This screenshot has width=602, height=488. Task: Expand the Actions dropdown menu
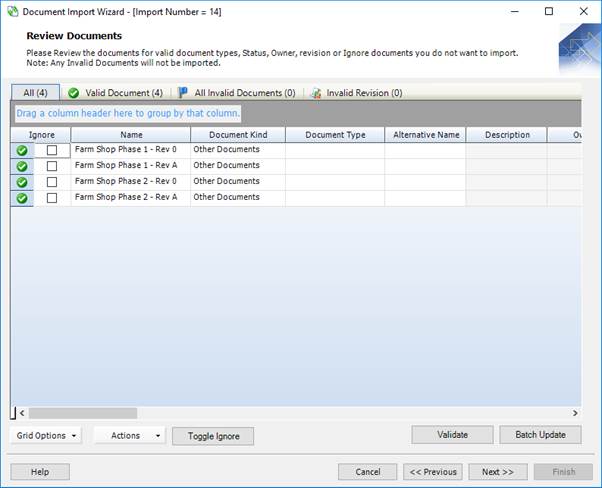tap(130, 435)
